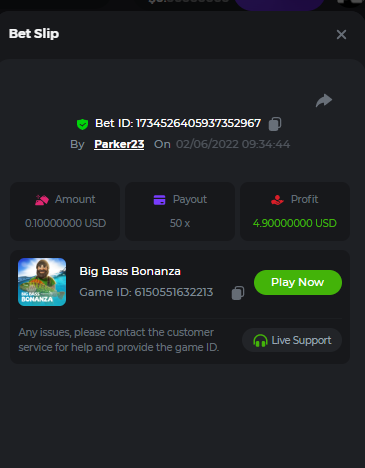365x468 pixels.
Task: Click the green headset support icon
Action: (260, 341)
